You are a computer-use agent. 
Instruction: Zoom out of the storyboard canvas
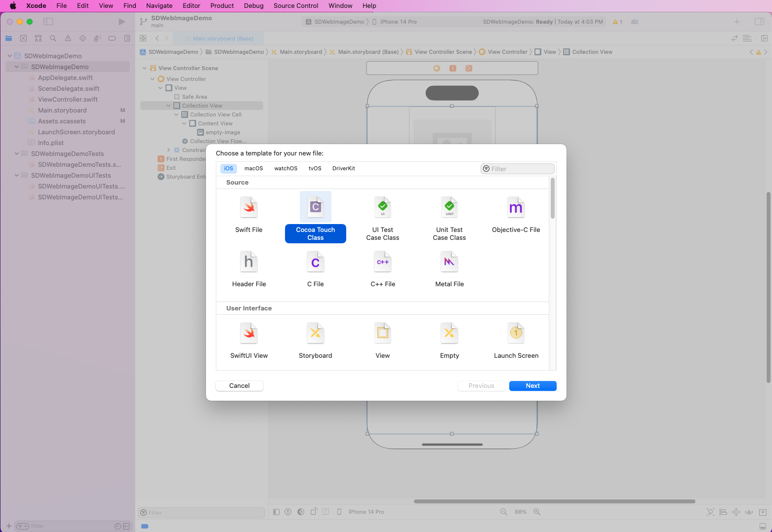point(504,512)
